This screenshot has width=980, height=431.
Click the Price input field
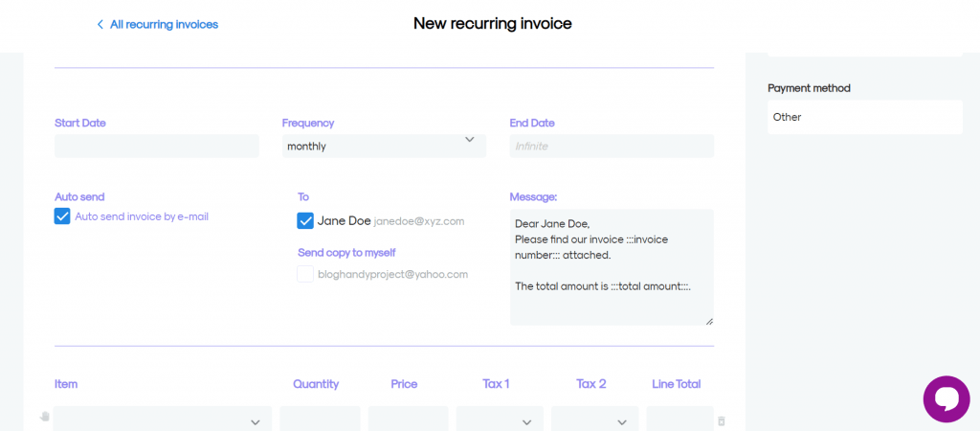[408, 420]
